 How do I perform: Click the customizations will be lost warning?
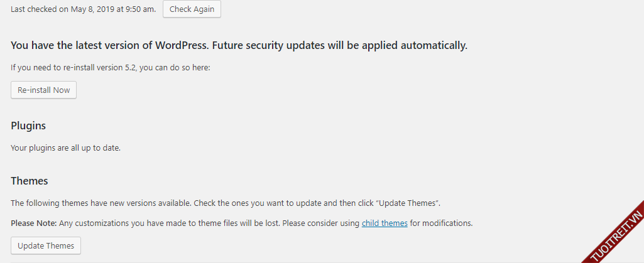[x=188, y=223]
